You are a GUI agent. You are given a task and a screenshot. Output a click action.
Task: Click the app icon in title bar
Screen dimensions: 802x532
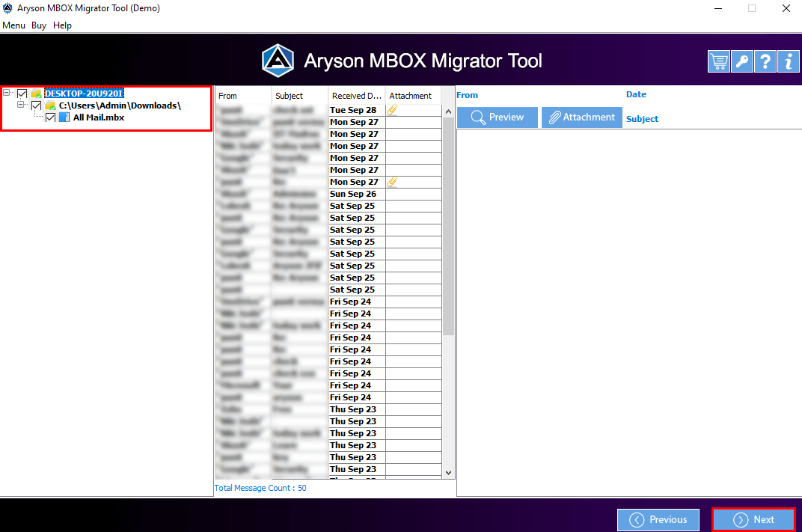pyautogui.click(x=7, y=8)
